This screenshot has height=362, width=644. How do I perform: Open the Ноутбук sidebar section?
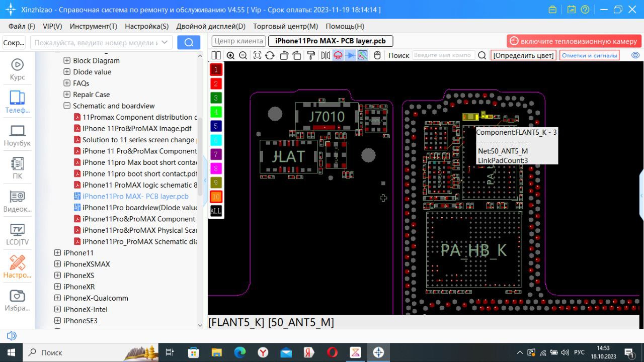point(17,136)
